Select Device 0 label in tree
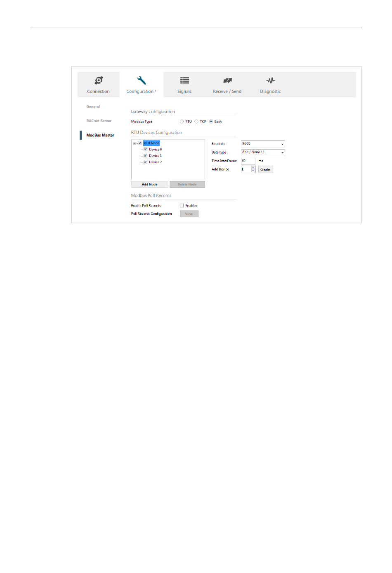 pyautogui.click(x=155, y=149)
